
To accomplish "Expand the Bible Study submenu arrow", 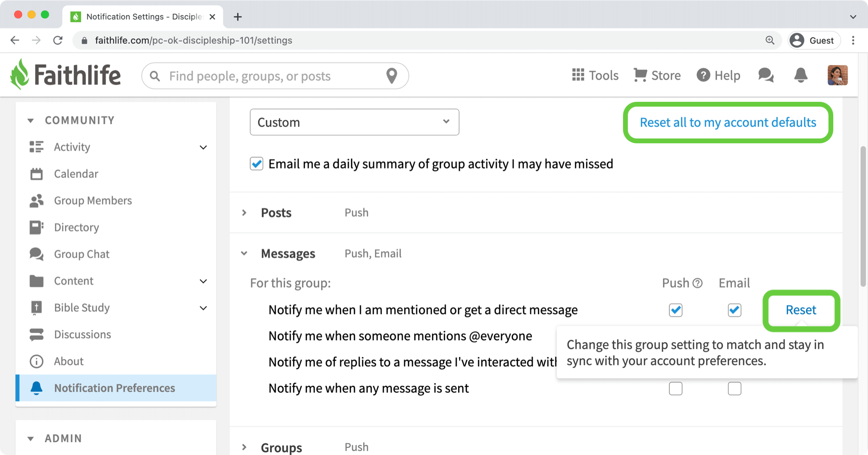I will click(203, 308).
